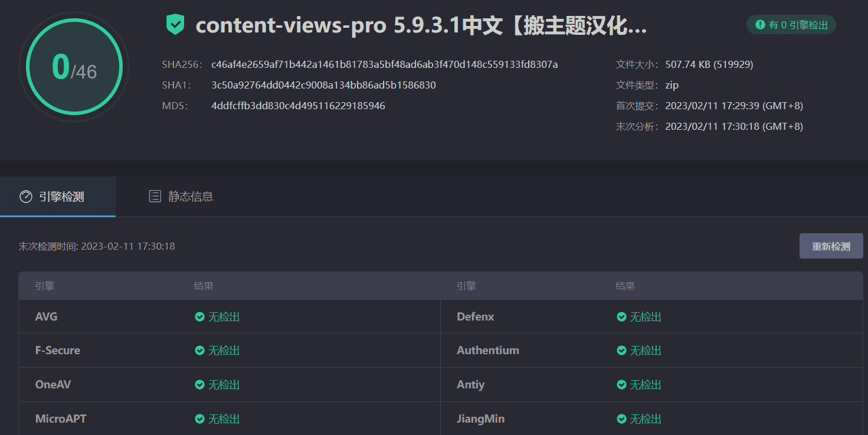This screenshot has width=868, height=435.
Task: Click the green check icon in MicroAPT row
Action: coord(200,419)
